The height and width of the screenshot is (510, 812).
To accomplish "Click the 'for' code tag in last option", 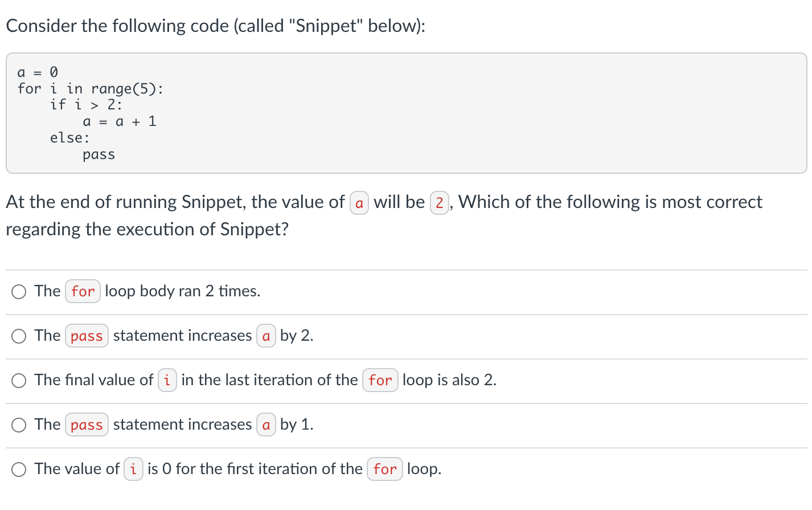I will [385, 469].
